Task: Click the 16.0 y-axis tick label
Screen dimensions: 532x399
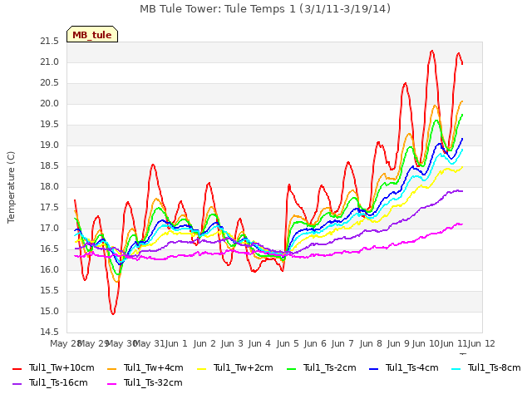Action: (50, 269)
